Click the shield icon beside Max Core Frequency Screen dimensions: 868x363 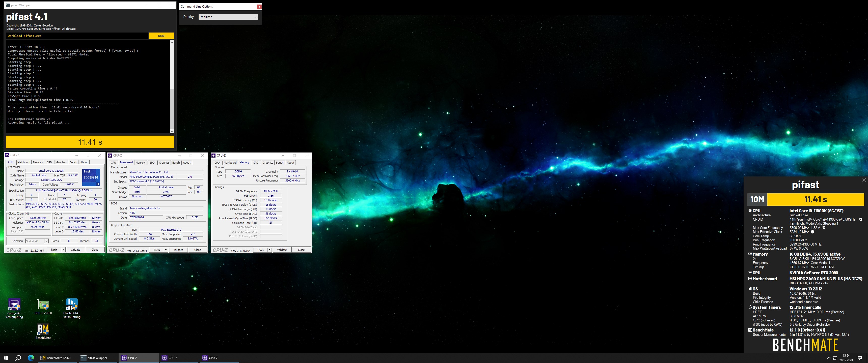point(824,228)
